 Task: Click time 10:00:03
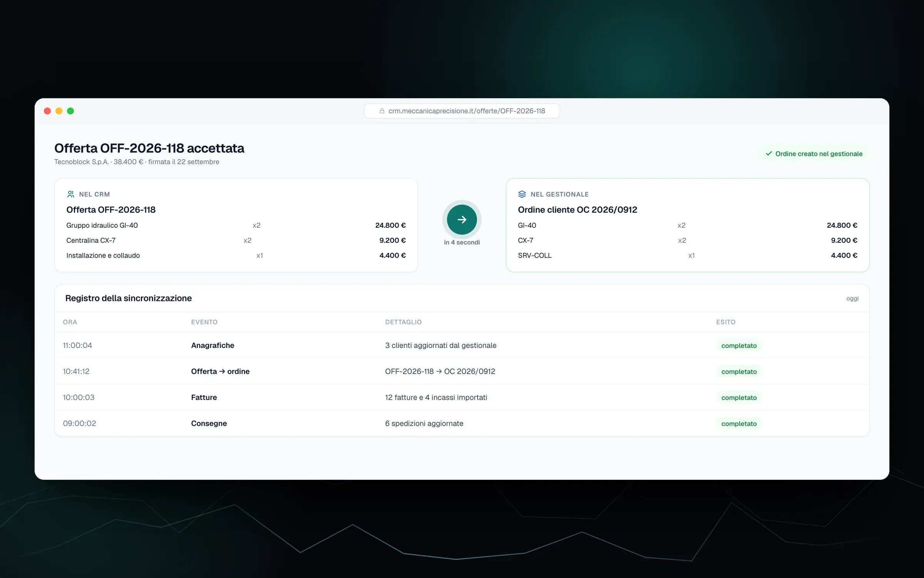pyautogui.click(x=79, y=397)
